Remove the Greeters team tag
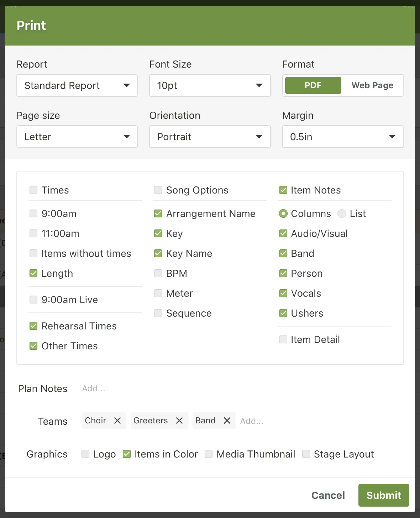 pyautogui.click(x=179, y=421)
